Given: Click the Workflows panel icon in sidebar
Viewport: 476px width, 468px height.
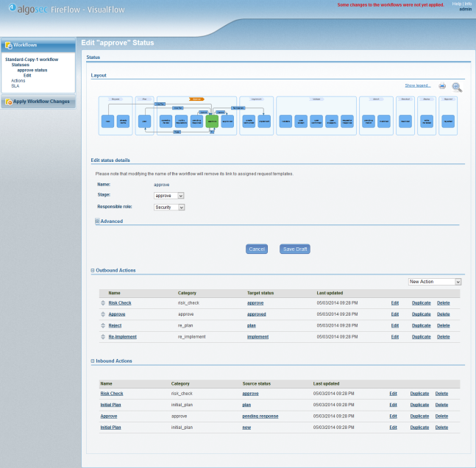Looking at the screenshot, I should 9,45.
